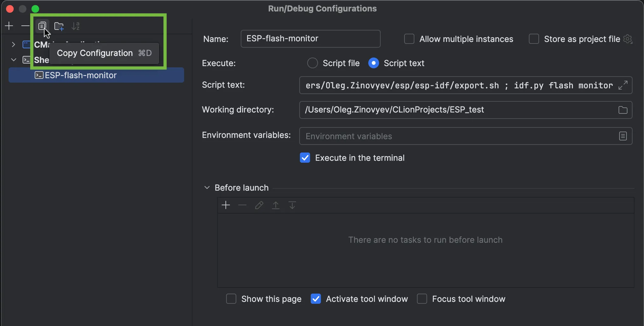Click the New Folder toolbar icon
Image resolution: width=644 pixels, height=326 pixels.
[x=59, y=26]
